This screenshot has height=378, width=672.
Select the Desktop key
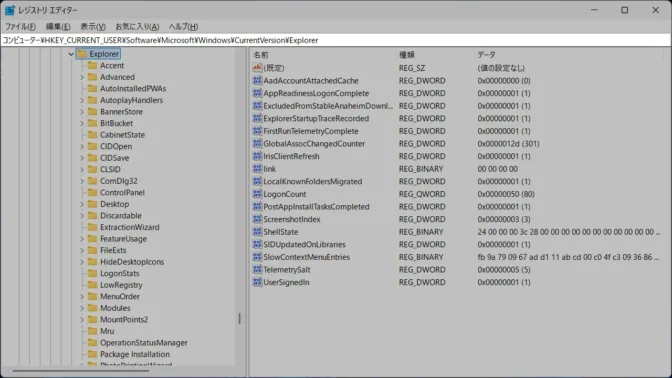point(114,204)
